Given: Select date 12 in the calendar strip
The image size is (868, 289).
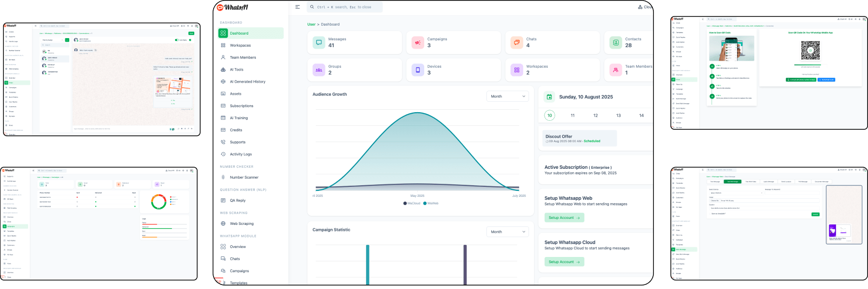Looking at the screenshot, I should click(x=595, y=116).
